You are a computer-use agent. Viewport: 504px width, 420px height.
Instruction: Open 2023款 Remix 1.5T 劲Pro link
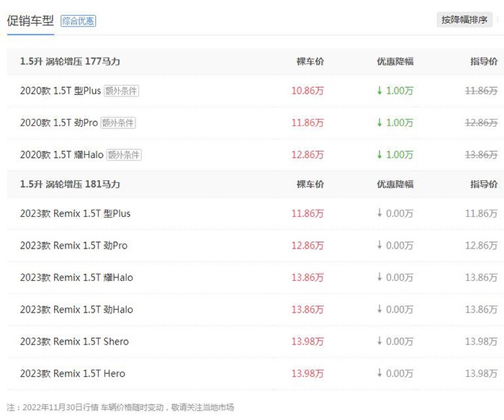coord(73,246)
